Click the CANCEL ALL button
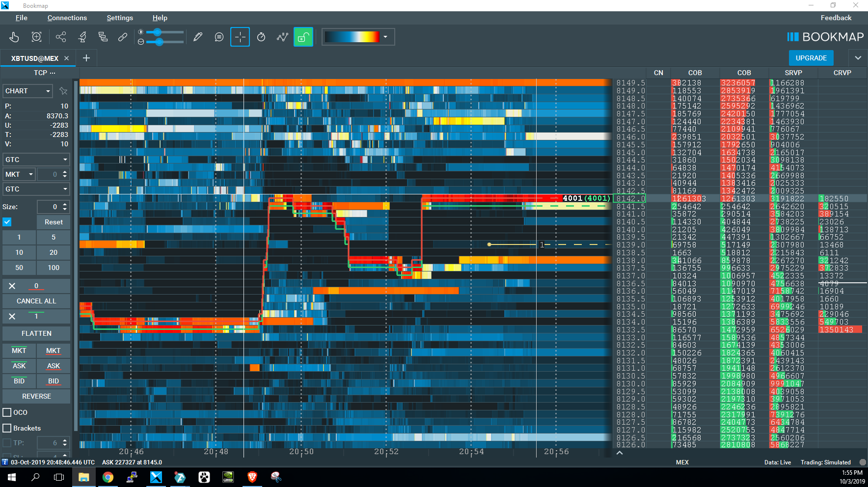Screen dimensions: 868x487 click(x=36, y=301)
